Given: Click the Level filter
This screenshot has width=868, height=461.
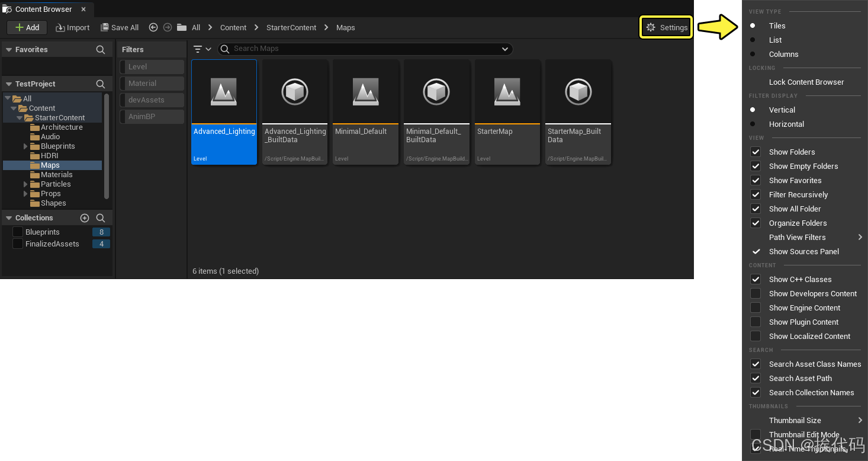Looking at the screenshot, I should [x=152, y=67].
